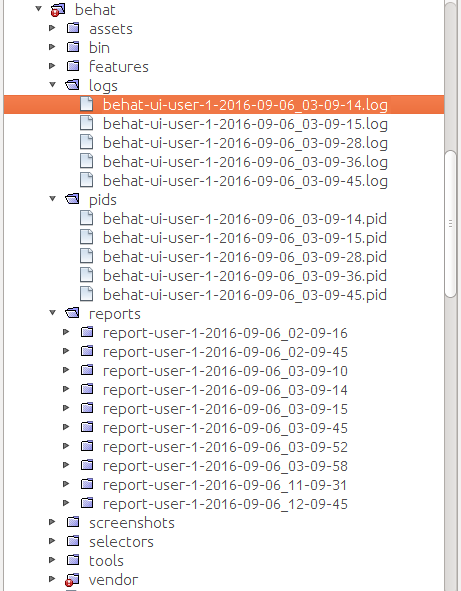Click the open pids folder icon
This screenshot has width=461, height=591.
click(x=72, y=199)
